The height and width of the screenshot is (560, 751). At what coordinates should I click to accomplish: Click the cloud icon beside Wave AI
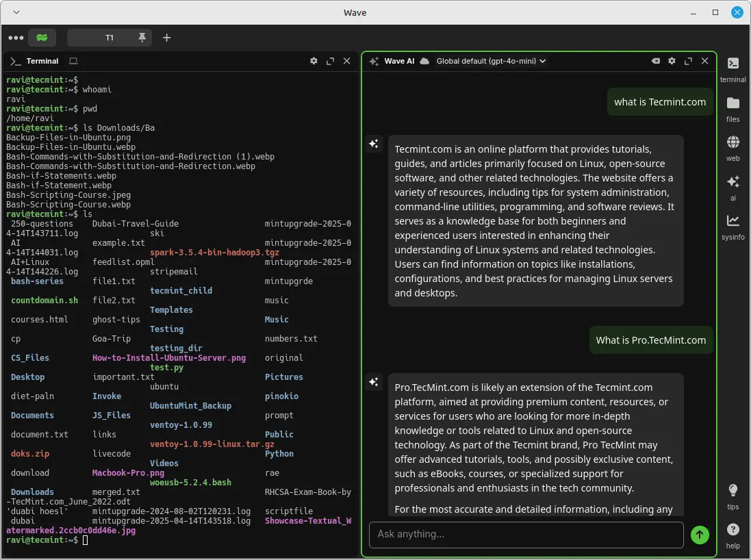(x=424, y=61)
